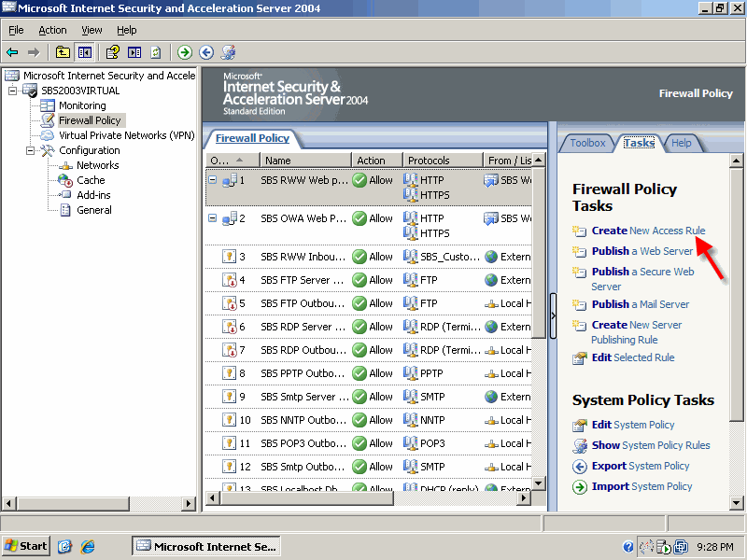Click the Import System Policy arrow icon
Screen dimensions: 747x560
[x=579, y=487]
